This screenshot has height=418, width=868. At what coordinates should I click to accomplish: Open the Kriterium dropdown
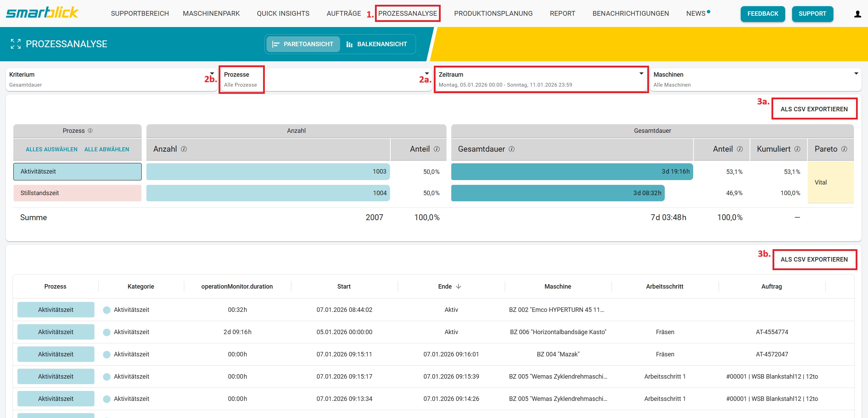111,79
